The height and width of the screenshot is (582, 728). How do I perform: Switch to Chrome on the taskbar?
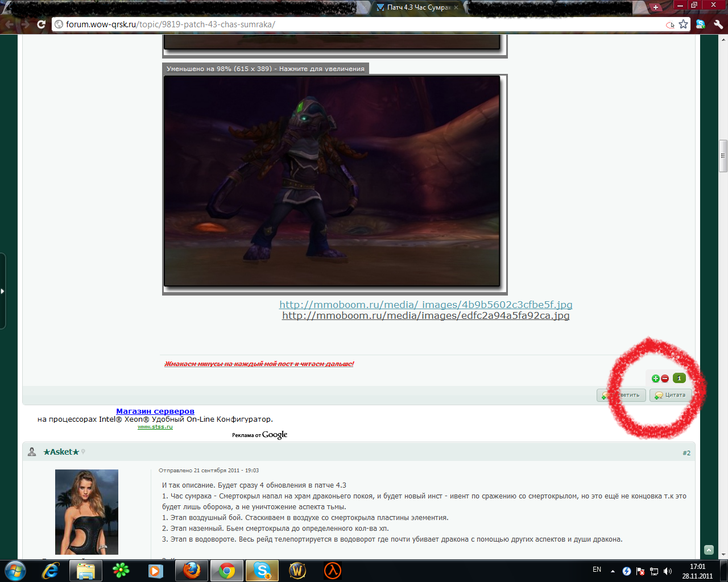pos(227,571)
